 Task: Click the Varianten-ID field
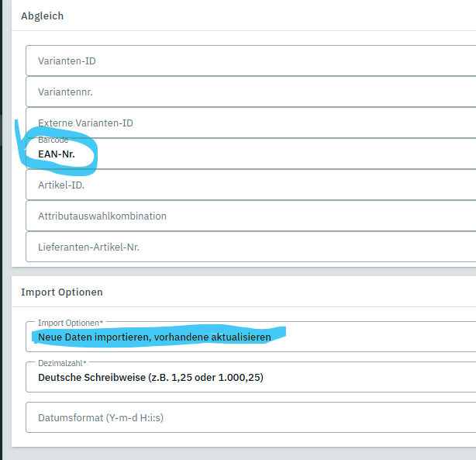[248, 61]
